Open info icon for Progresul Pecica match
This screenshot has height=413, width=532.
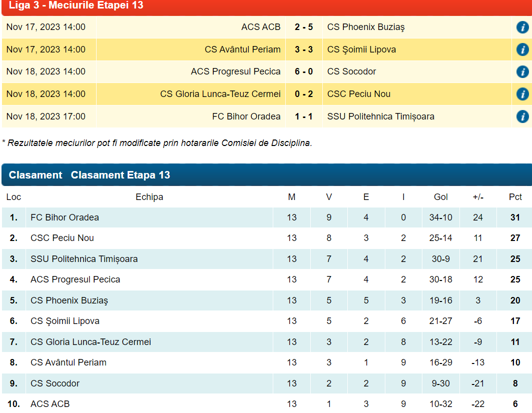[x=522, y=71]
